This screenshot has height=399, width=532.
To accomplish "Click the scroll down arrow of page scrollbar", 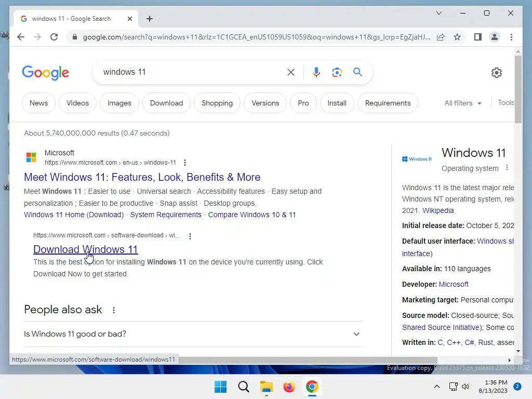I will (x=518, y=351).
